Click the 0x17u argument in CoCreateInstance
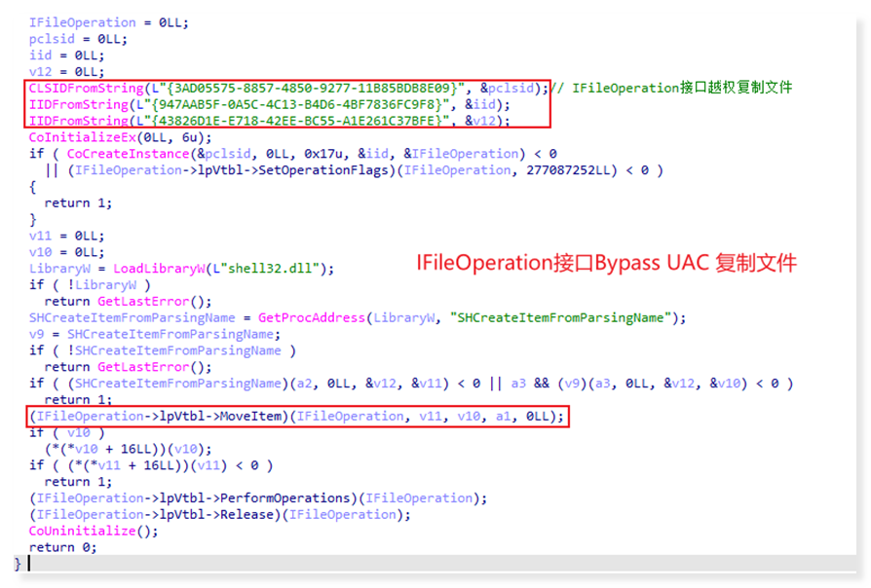This screenshot has height=588, width=871. tap(323, 154)
